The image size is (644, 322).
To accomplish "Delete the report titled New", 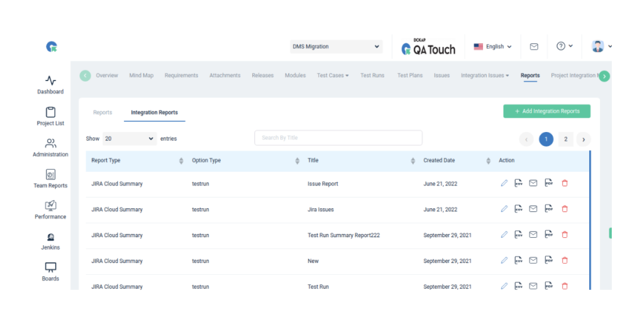I will (565, 260).
